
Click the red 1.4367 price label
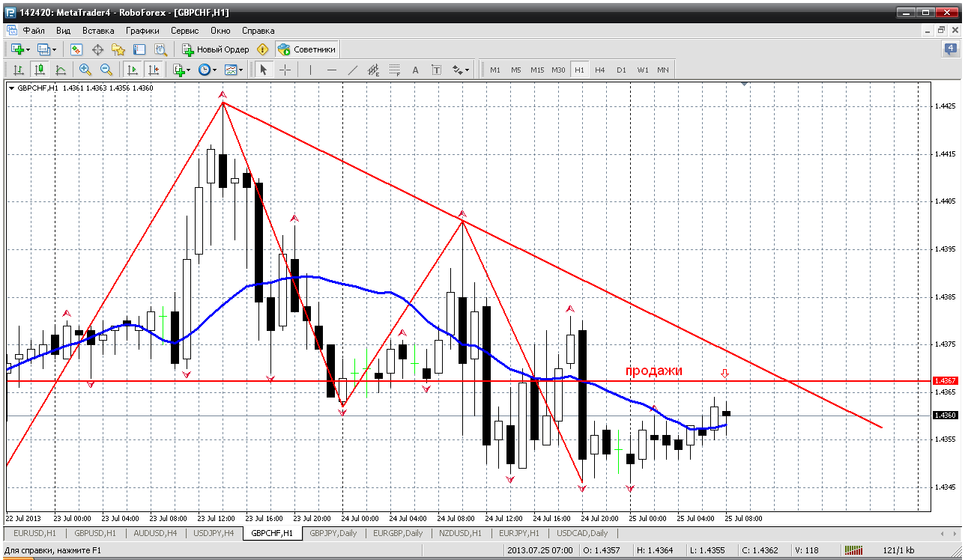click(x=945, y=381)
